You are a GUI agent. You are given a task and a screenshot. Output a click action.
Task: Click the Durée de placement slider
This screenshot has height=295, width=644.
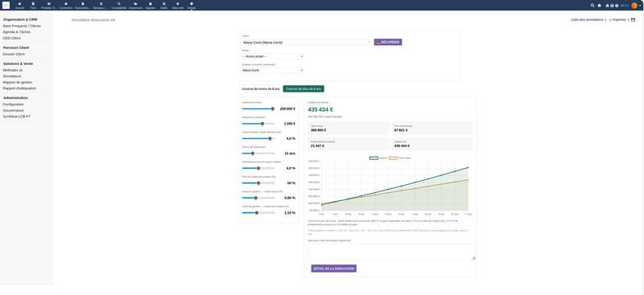258,154
